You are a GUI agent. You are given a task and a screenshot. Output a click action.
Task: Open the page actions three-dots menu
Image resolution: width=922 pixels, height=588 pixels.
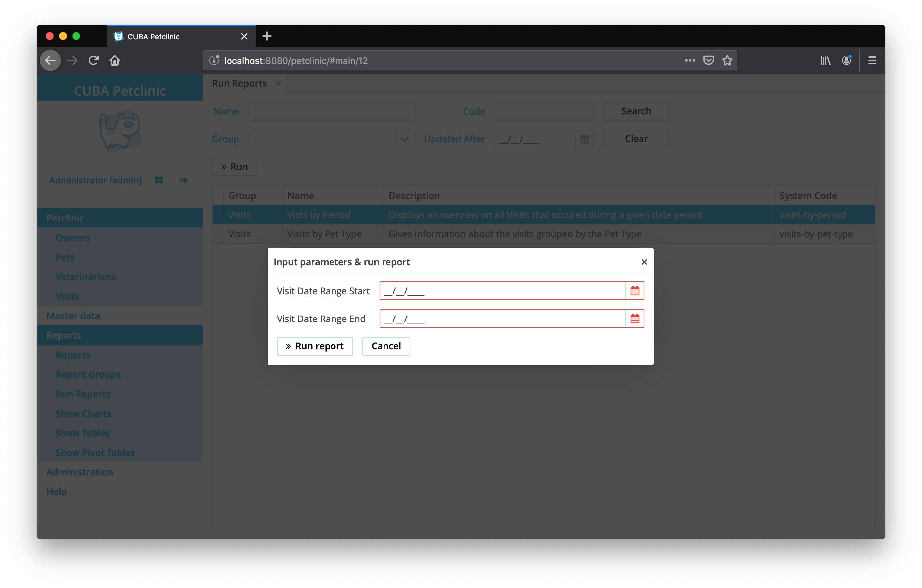690,61
